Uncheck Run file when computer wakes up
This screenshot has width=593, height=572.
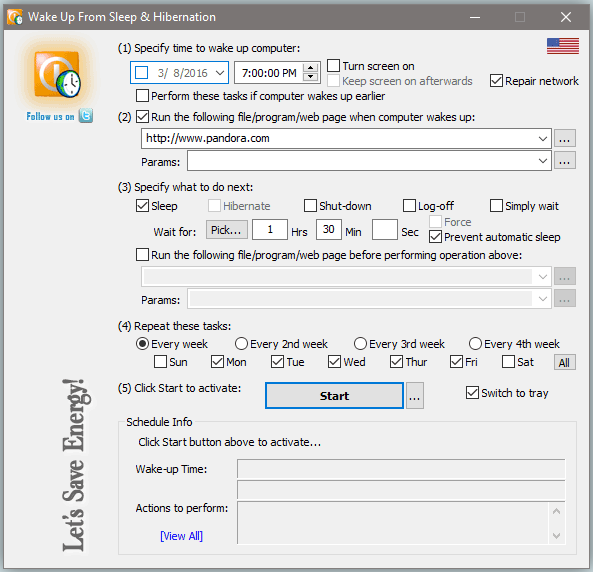[x=142, y=117]
